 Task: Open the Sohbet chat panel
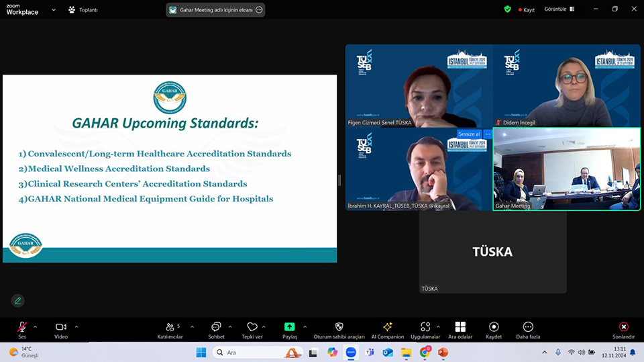pos(216,327)
